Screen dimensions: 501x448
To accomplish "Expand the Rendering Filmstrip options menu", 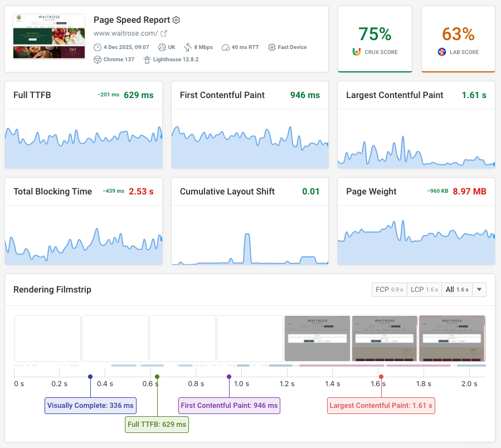I will tap(478, 289).
